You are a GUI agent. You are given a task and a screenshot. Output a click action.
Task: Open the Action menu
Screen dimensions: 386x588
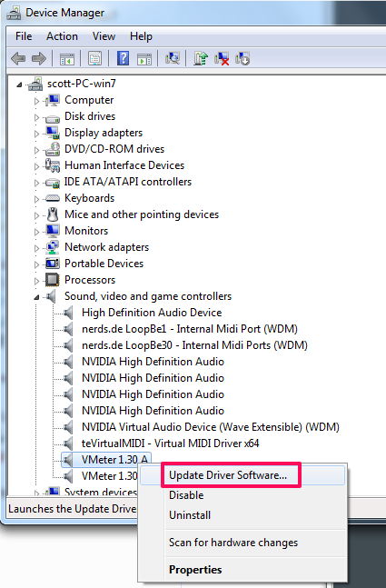[62, 36]
